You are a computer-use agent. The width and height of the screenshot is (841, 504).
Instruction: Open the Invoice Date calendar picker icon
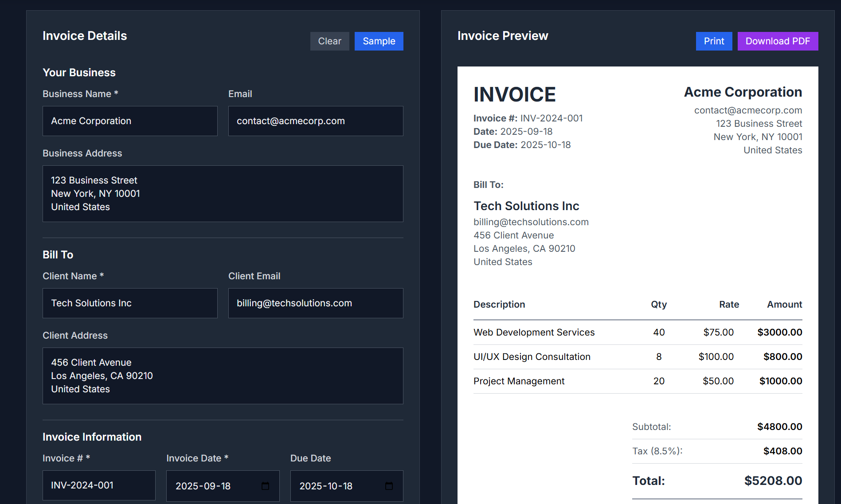coord(265,486)
